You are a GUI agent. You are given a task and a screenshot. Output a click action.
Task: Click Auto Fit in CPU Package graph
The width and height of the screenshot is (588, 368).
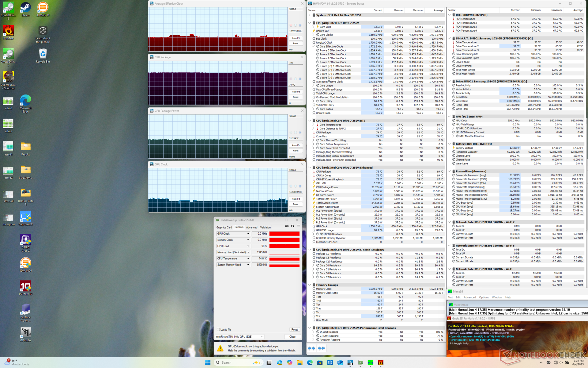[x=296, y=92]
